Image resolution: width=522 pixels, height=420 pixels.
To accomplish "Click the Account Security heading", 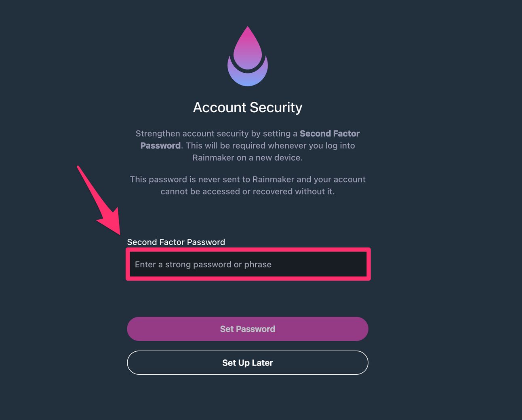I will click(248, 107).
